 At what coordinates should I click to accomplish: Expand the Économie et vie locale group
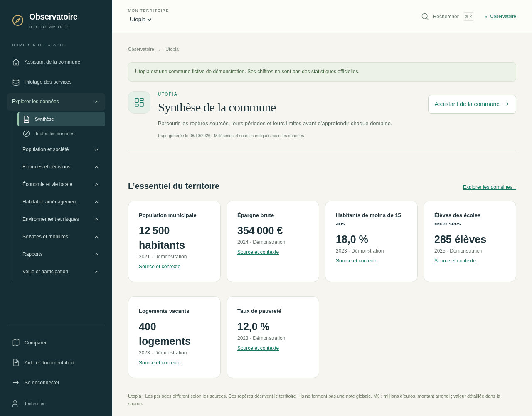(x=61, y=184)
